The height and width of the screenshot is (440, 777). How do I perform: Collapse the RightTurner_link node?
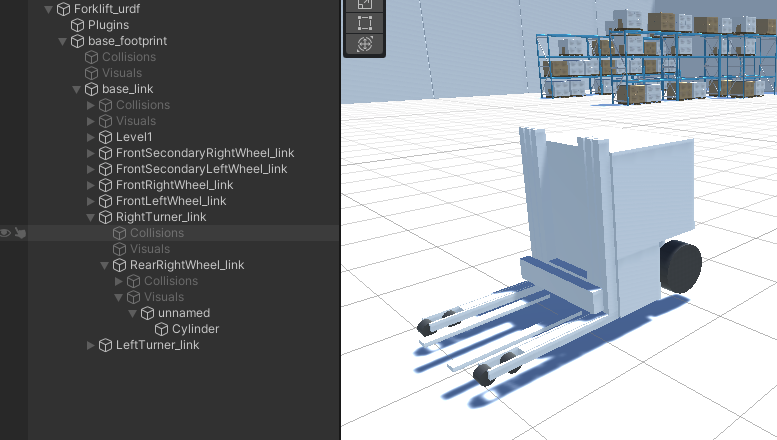pyautogui.click(x=91, y=217)
